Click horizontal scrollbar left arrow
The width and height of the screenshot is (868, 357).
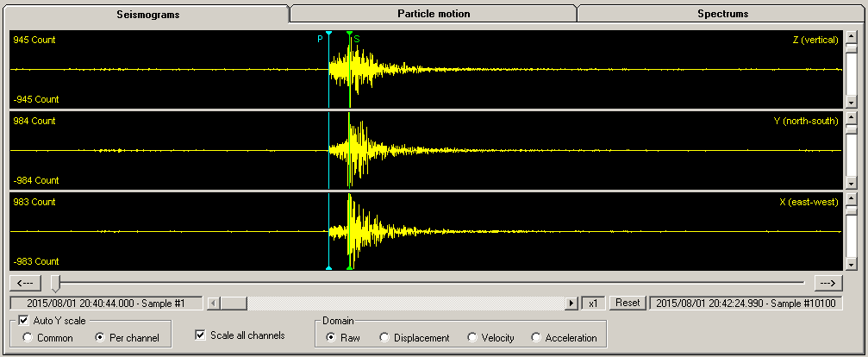pyautogui.click(x=214, y=304)
